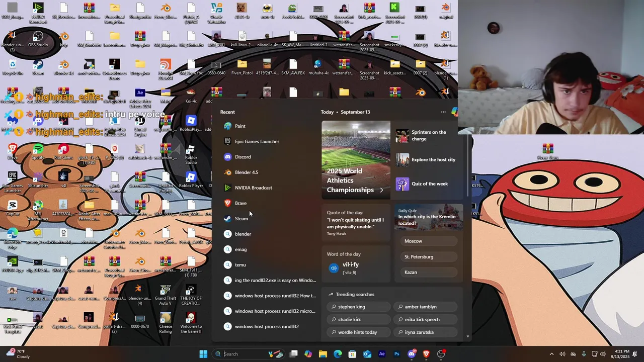Select the Recycle Bin desktop icon
Image resolution: width=644 pixels, height=362 pixels.
[13, 67]
